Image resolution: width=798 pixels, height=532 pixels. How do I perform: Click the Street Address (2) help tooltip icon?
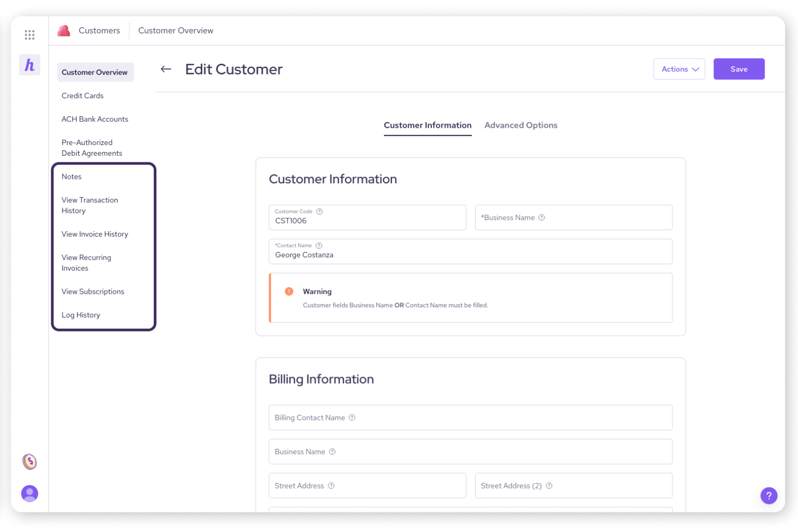click(549, 486)
